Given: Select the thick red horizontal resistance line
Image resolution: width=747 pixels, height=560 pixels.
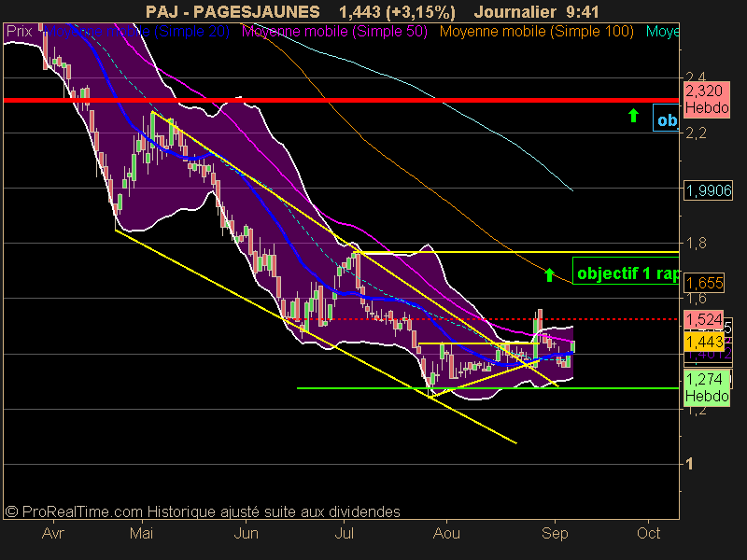Looking at the screenshot, I should pyautogui.click(x=341, y=100).
